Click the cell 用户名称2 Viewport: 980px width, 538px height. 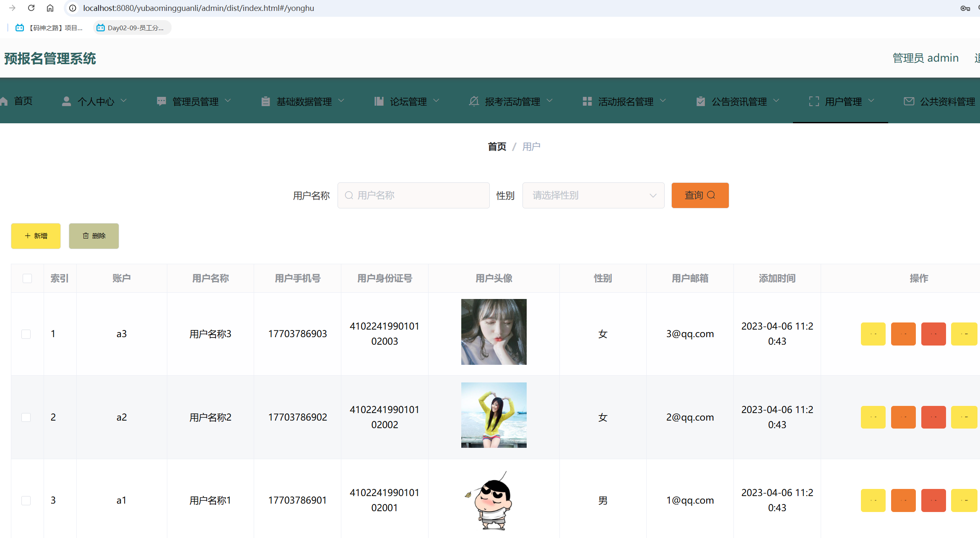click(211, 417)
